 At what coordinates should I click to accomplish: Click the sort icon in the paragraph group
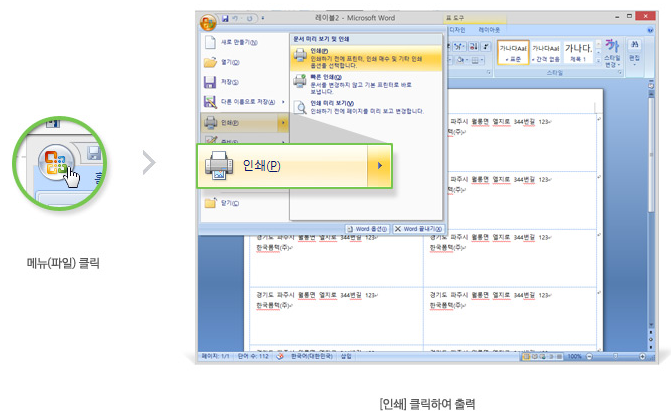(x=474, y=47)
